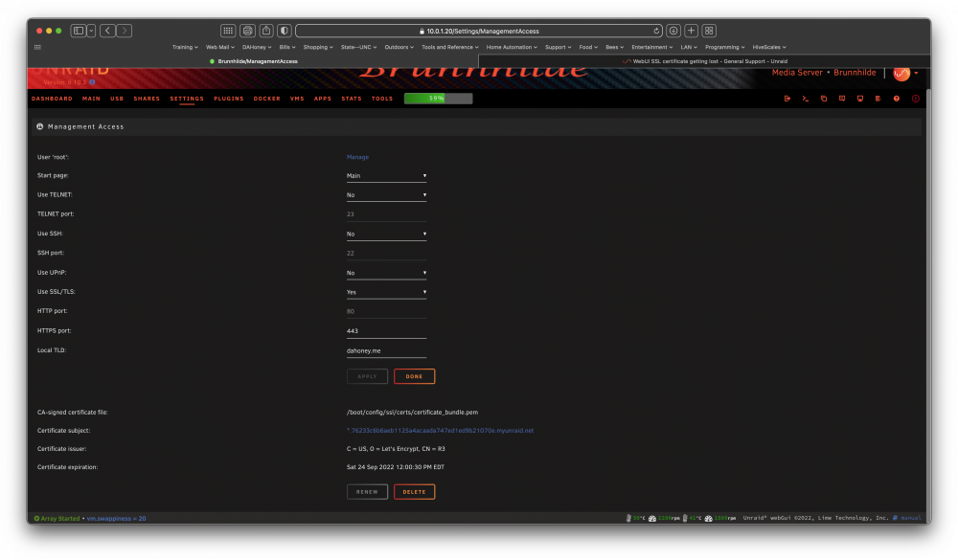
Task: Open the SHARES tab
Action: [147, 99]
